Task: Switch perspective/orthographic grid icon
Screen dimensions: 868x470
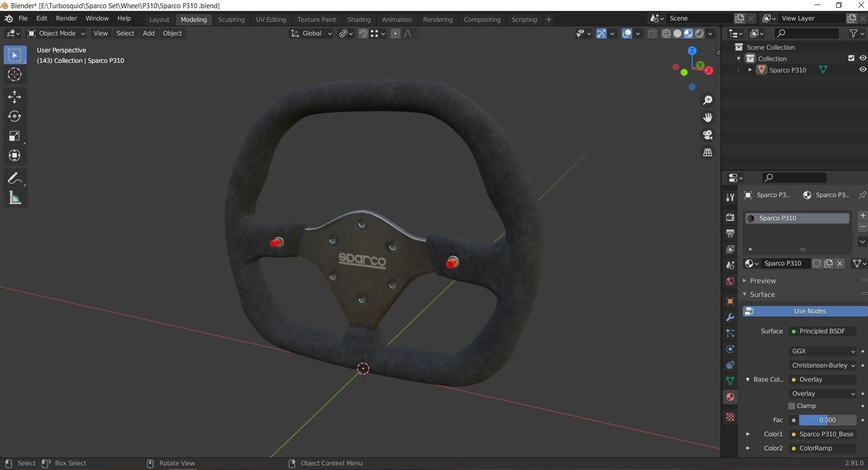Action: [708, 152]
